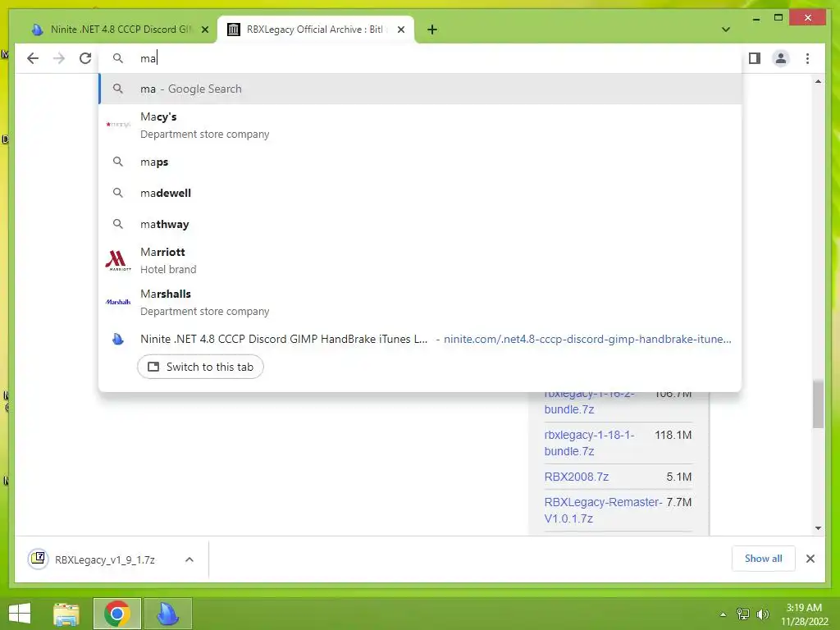
Task: Click the forward navigation arrow
Action: [59, 58]
